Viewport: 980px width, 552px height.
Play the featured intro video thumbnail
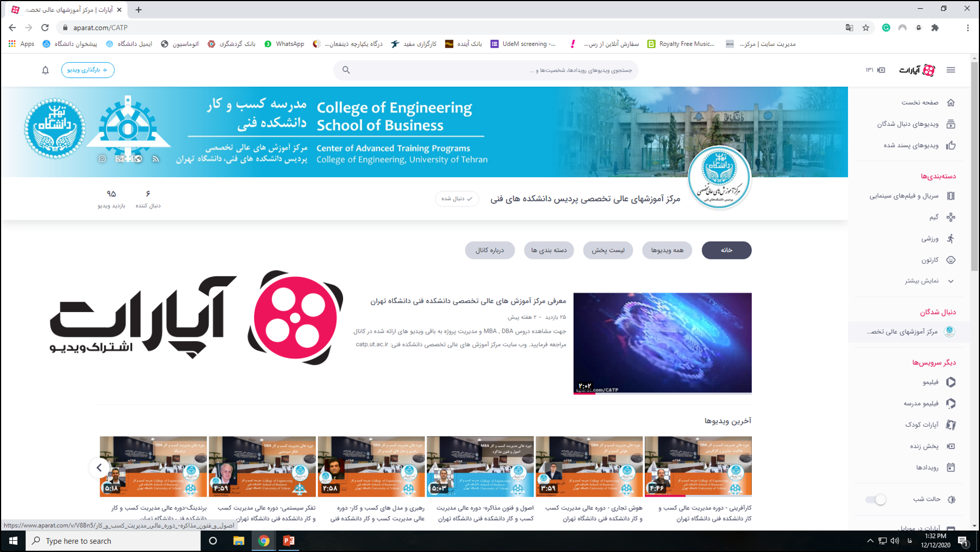[663, 343]
